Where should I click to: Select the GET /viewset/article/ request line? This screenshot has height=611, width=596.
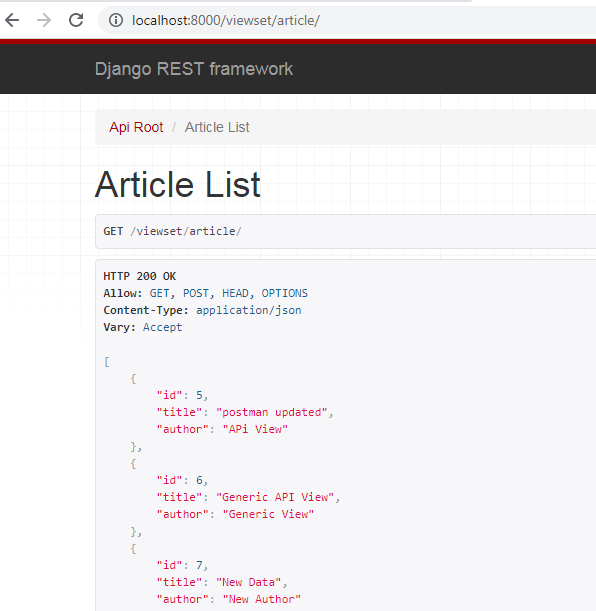pyautogui.click(x=172, y=231)
